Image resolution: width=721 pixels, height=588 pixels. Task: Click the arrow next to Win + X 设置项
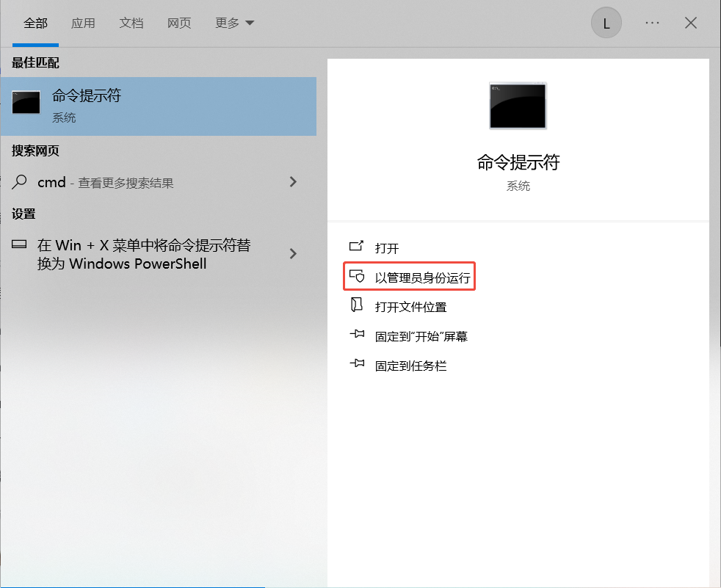(293, 254)
